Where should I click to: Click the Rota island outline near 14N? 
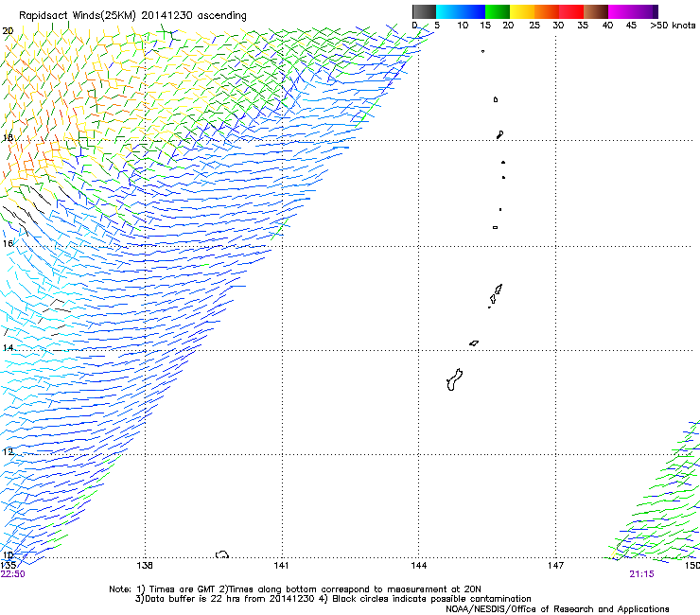(474, 343)
